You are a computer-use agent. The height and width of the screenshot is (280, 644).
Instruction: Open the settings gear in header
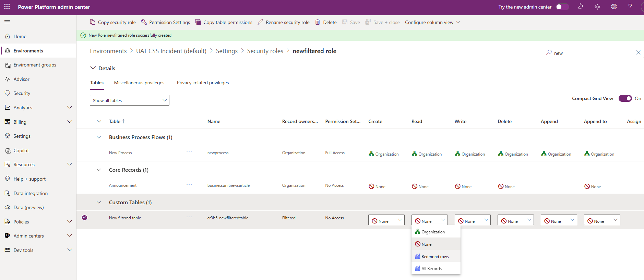[x=614, y=7]
